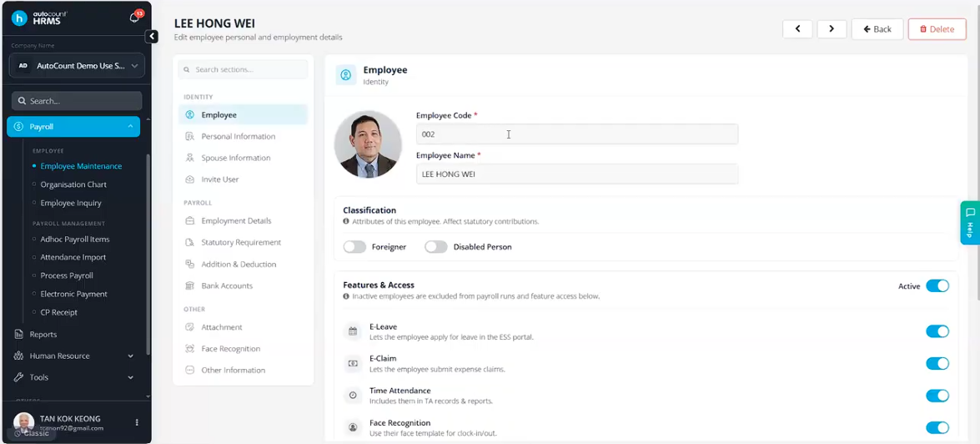Image resolution: width=980 pixels, height=444 pixels.
Task: Click the Bank Accounts section icon
Action: point(189,285)
